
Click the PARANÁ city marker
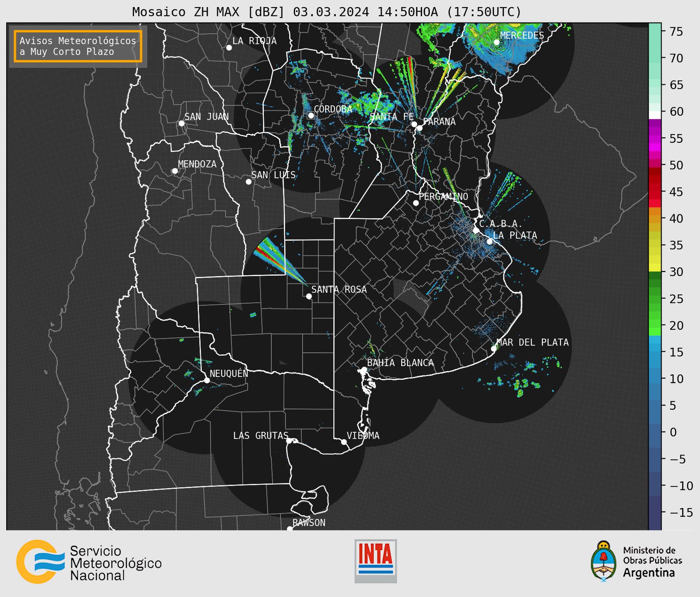click(420, 128)
